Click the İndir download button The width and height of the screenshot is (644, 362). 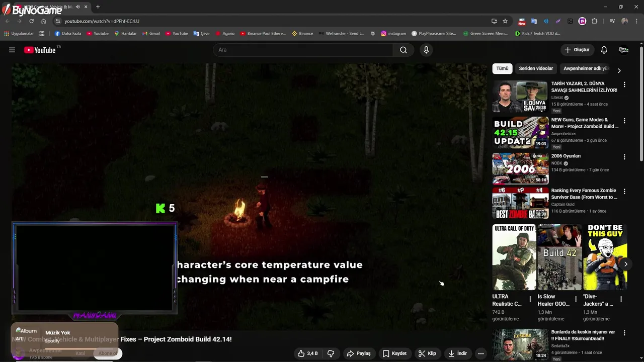(x=457, y=353)
